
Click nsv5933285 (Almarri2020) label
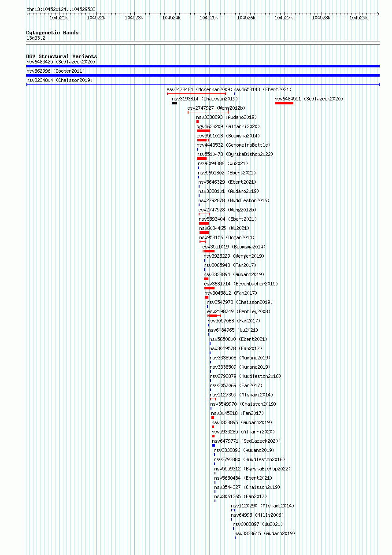pyautogui.click(x=243, y=432)
